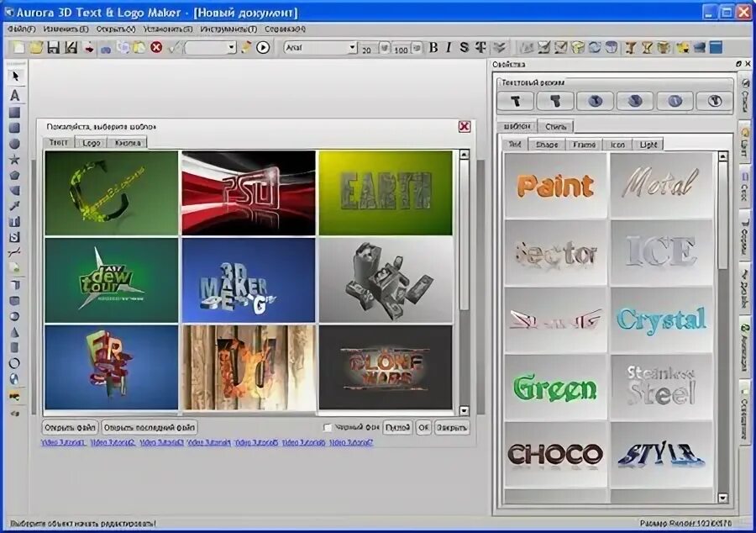The height and width of the screenshot is (533, 756).
Task: Switch to the Light tab in properties
Action: pyautogui.click(x=648, y=145)
